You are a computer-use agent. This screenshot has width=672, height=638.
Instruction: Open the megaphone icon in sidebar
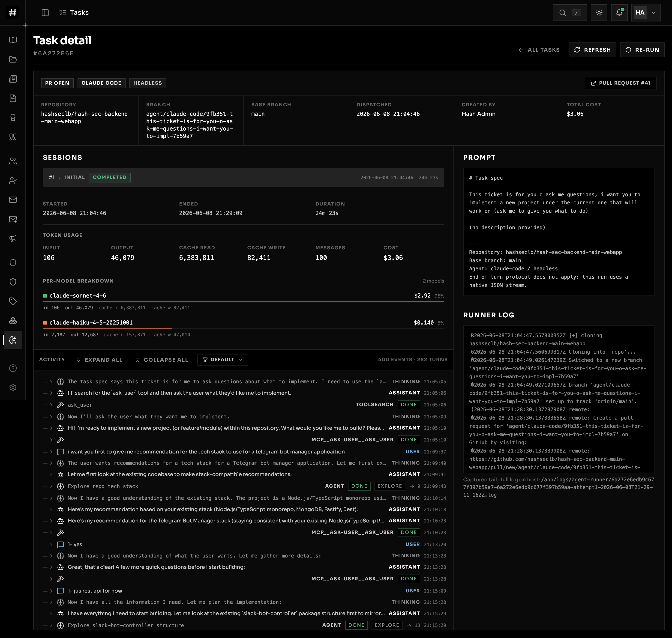13,239
